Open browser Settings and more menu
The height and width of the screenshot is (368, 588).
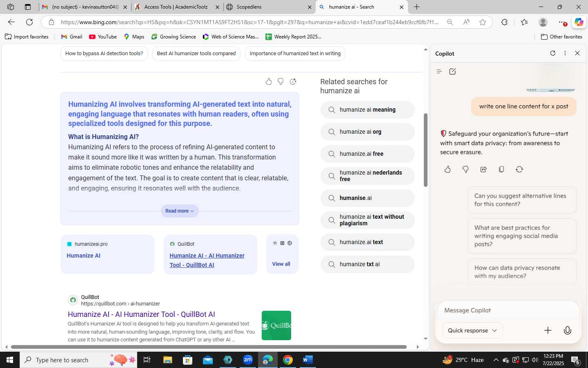(x=562, y=22)
